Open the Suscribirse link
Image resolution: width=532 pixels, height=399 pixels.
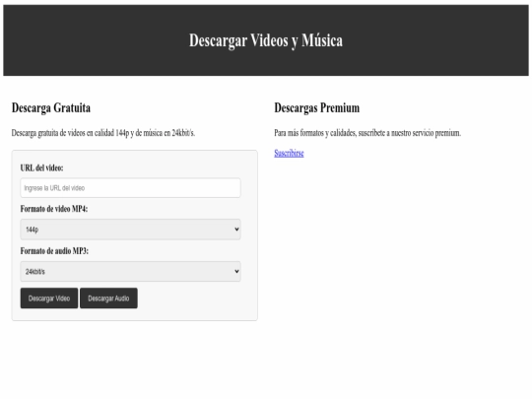[x=289, y=153]
